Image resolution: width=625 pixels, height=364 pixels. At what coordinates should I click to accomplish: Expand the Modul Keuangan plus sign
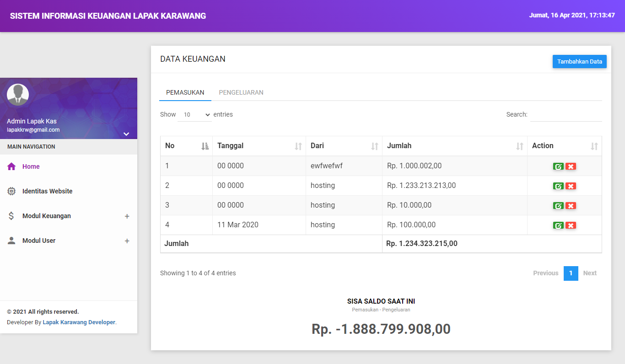[127, 216]
